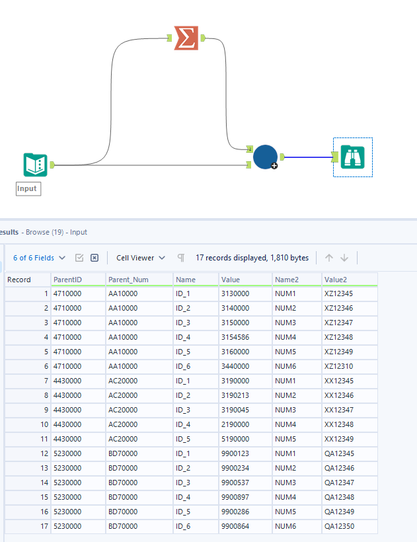Click the blue macro output anchor
Viewport: 417px width, 542px height.
[x=282, y=157]
